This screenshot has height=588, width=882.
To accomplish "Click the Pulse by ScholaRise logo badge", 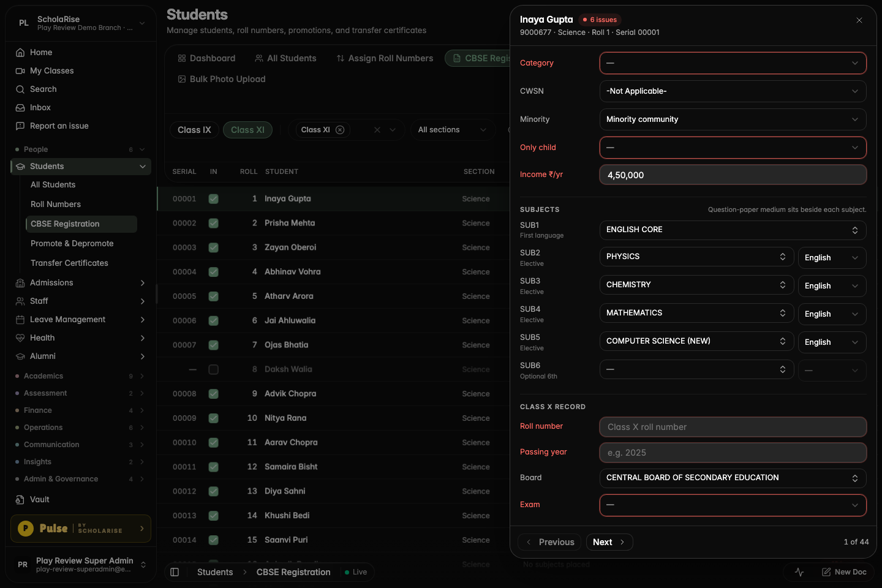I will click(x=81, y=529).
